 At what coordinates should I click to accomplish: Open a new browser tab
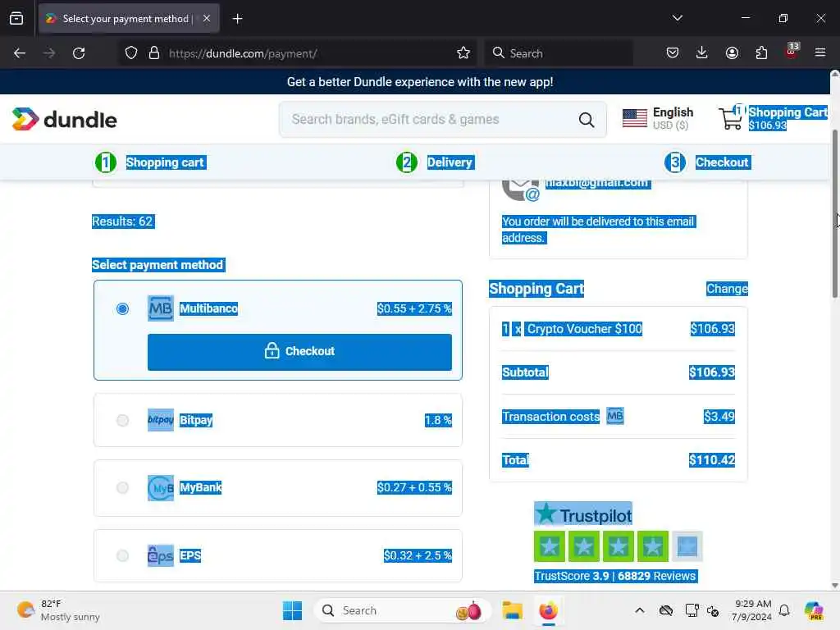(237, 19)
